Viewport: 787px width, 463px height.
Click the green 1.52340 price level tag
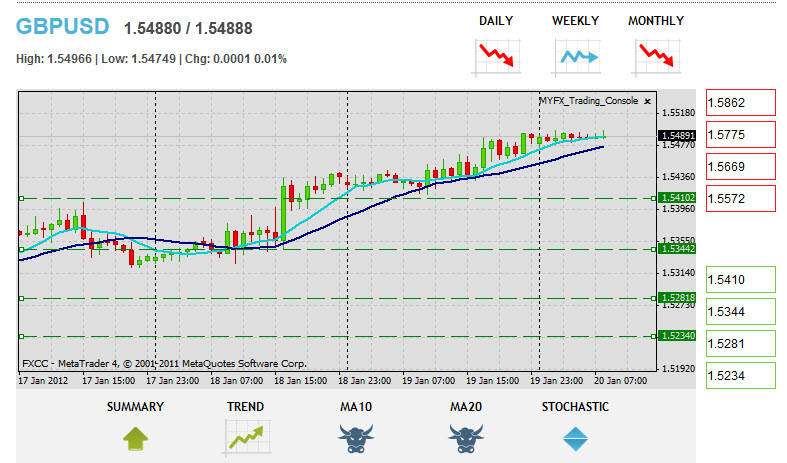(x=677, y=335)
